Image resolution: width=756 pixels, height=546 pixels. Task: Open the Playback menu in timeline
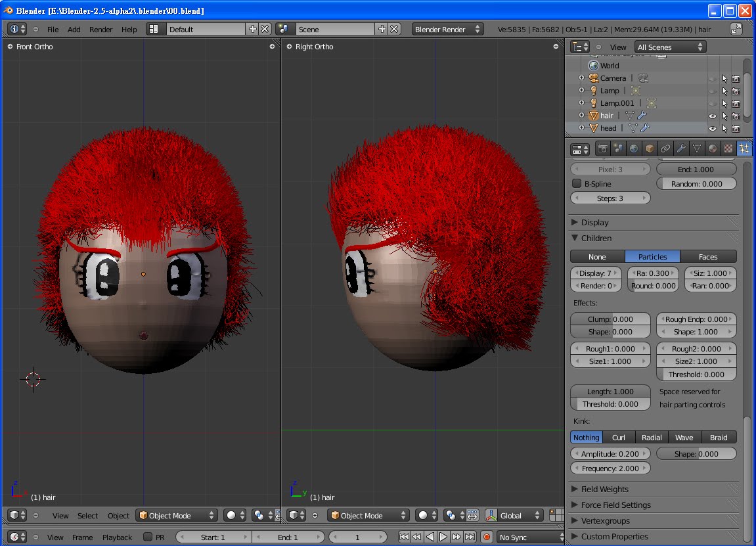tap(117, 537)
